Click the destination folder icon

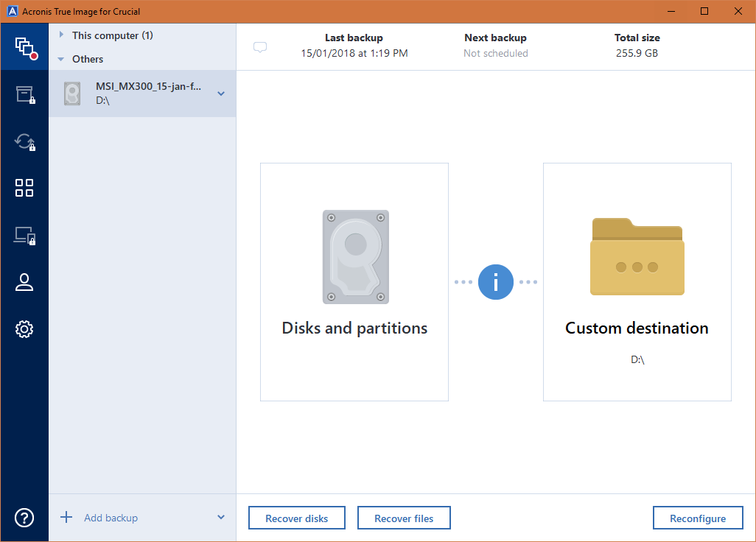[x=637, y=257]
